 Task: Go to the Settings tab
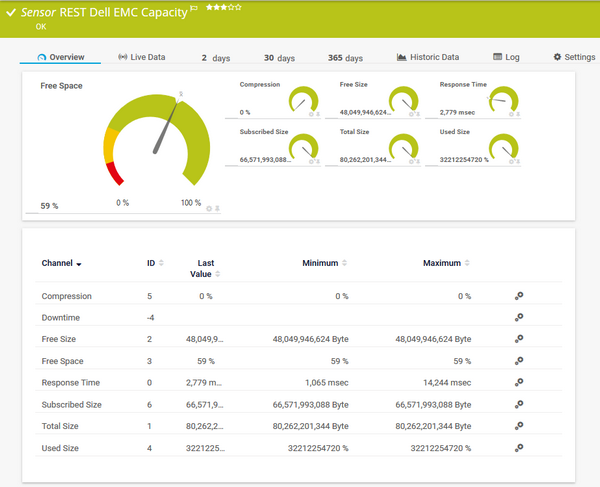(574, 58)
